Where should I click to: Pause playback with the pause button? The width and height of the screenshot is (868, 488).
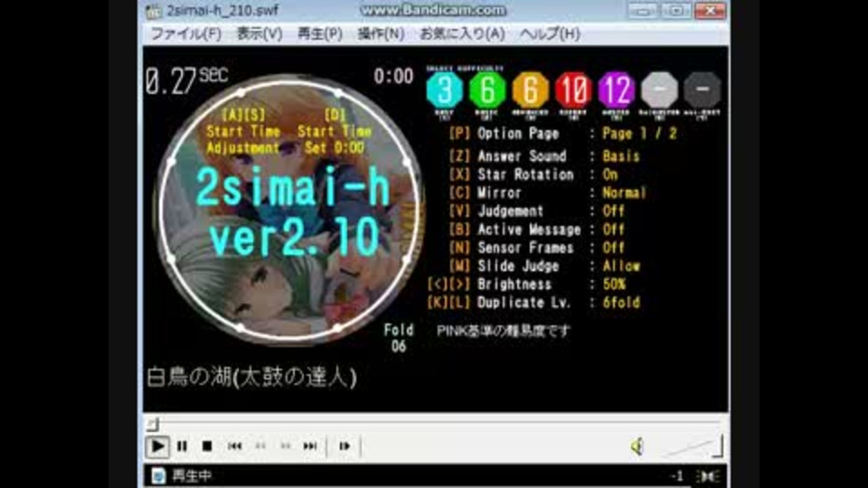182,446
